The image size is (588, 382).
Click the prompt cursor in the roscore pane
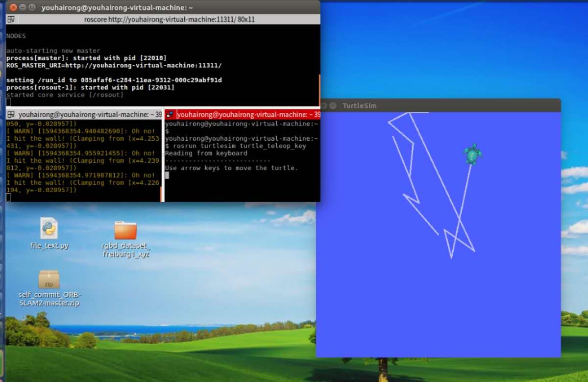[x=8, y=102]
